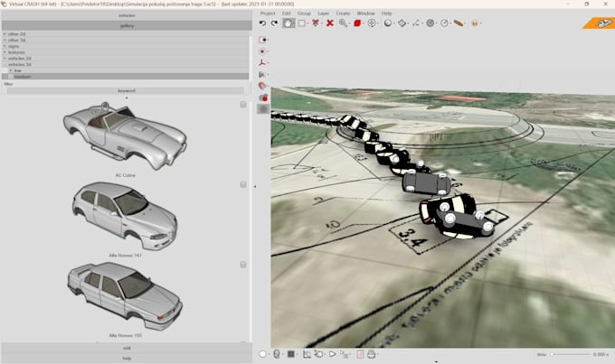Select the magnifier zoom tool
615x364 pixels.
point(343,23)
